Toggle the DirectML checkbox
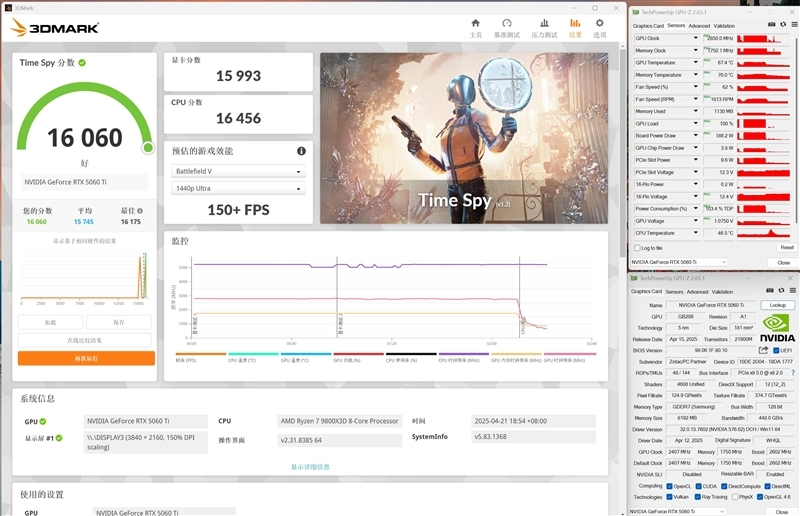Screen dimensions: 800x516 (767, 486)
